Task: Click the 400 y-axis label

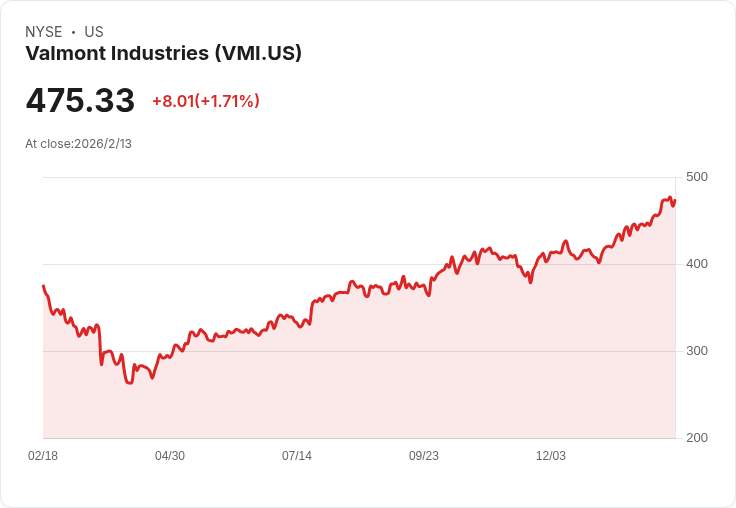Action: click(697, 264)
